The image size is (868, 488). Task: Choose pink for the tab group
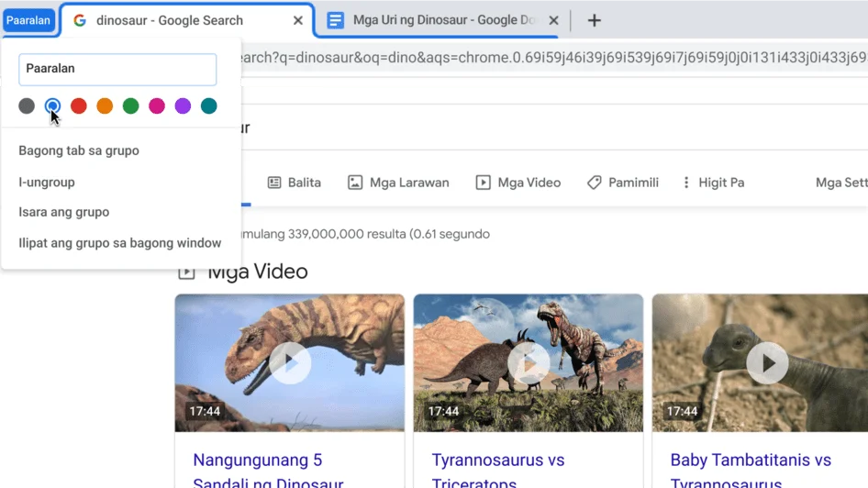(157, 106)
